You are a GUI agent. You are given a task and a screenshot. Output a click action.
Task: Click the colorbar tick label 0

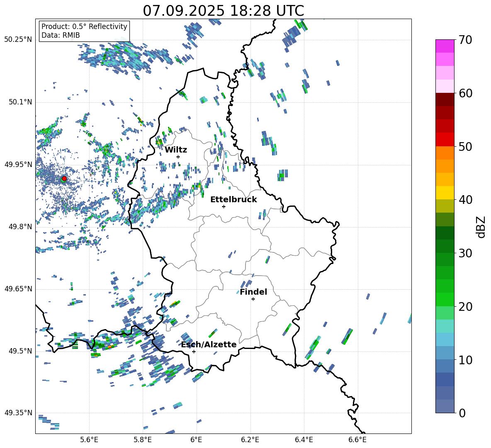462,413
